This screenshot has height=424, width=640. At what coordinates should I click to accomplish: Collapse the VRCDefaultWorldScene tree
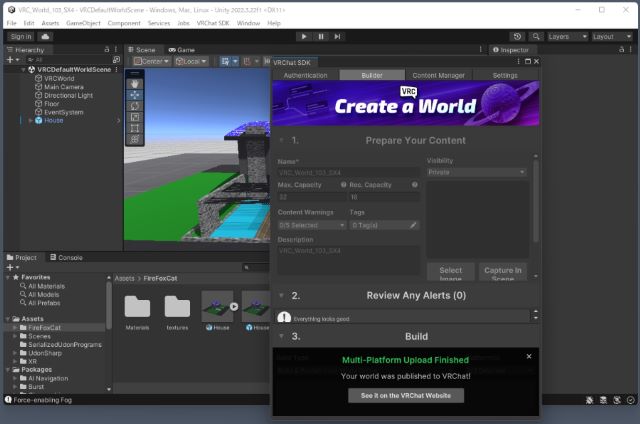pos(23,69)
